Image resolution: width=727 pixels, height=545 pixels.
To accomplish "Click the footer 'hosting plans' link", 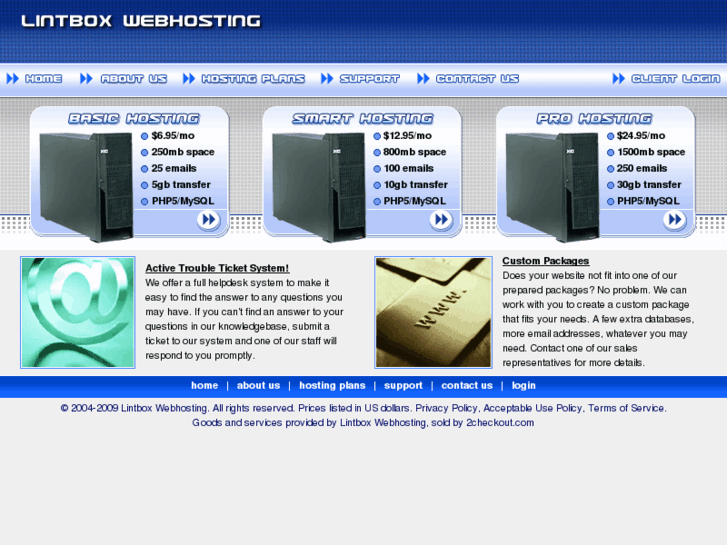I will [x=332, y=385].
